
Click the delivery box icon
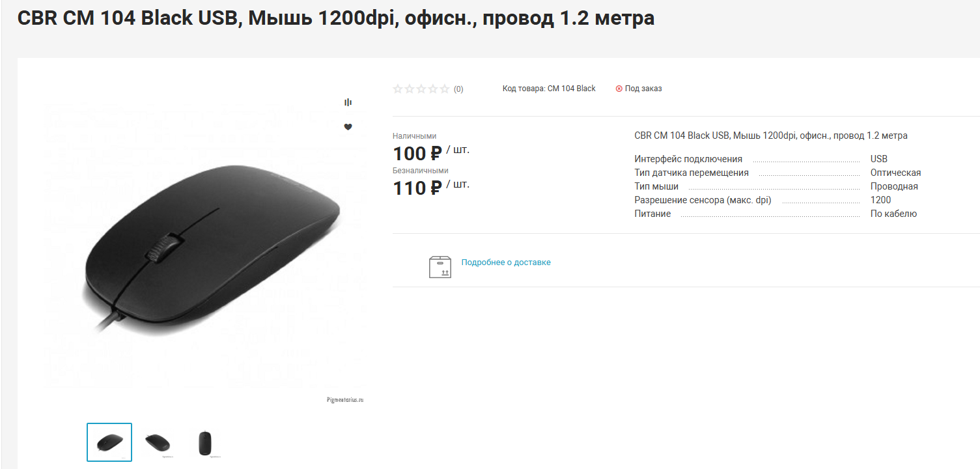click(440, 266)
